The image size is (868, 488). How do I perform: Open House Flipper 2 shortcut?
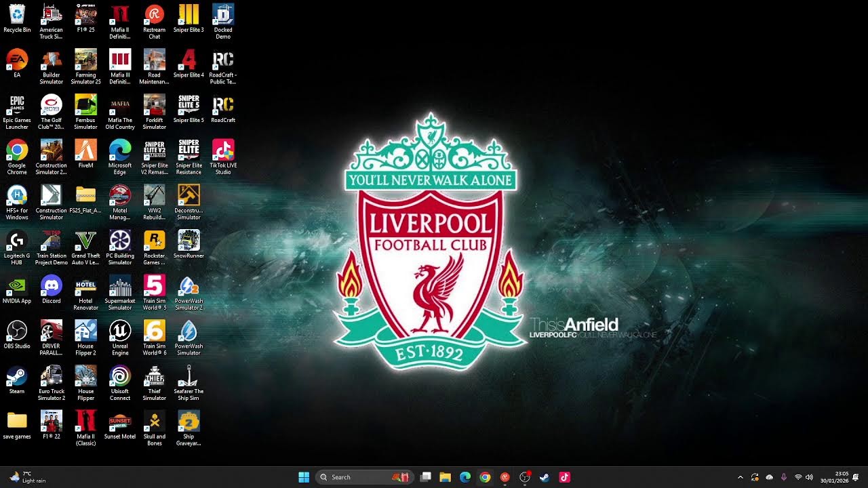(85, 338)
